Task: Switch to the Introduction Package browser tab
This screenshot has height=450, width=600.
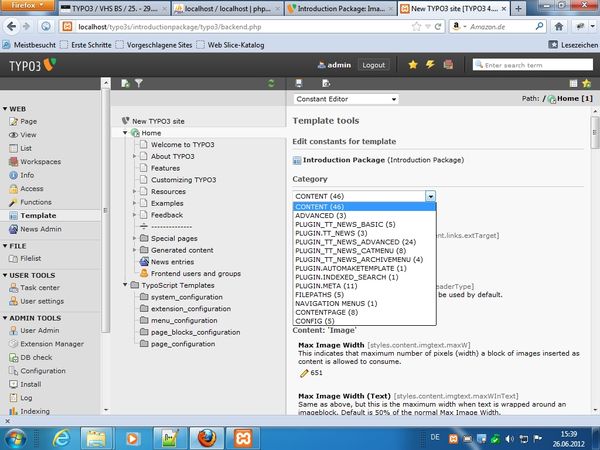Action: [340, 8]
